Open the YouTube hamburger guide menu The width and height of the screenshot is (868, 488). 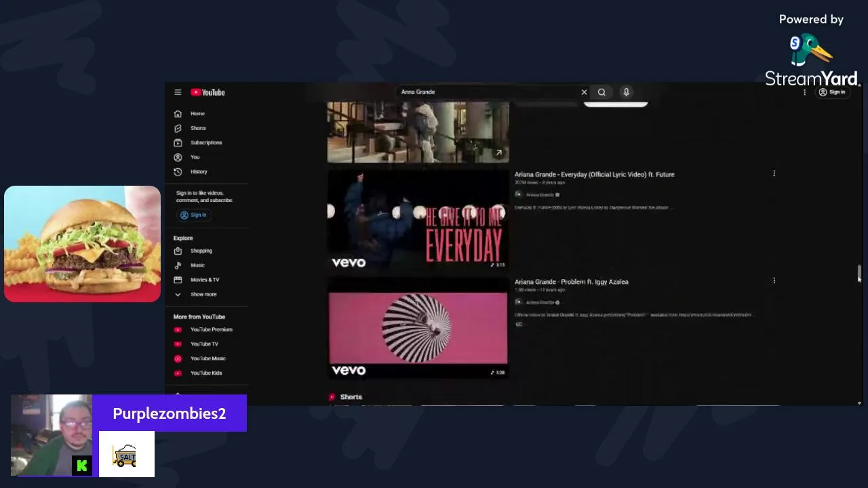pos(178,92)
